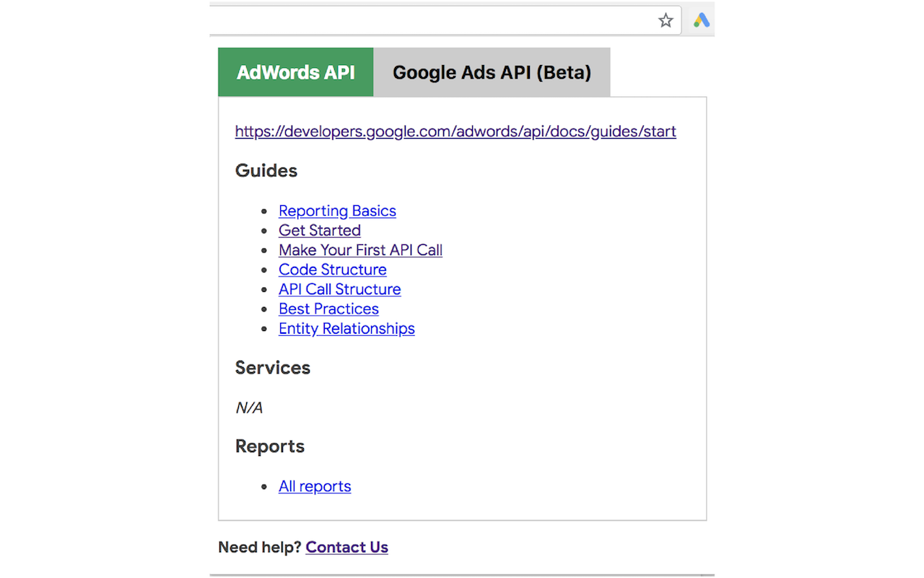Open All reports under Reports section
The image size is (924, 578).
(x=315, y=486)
